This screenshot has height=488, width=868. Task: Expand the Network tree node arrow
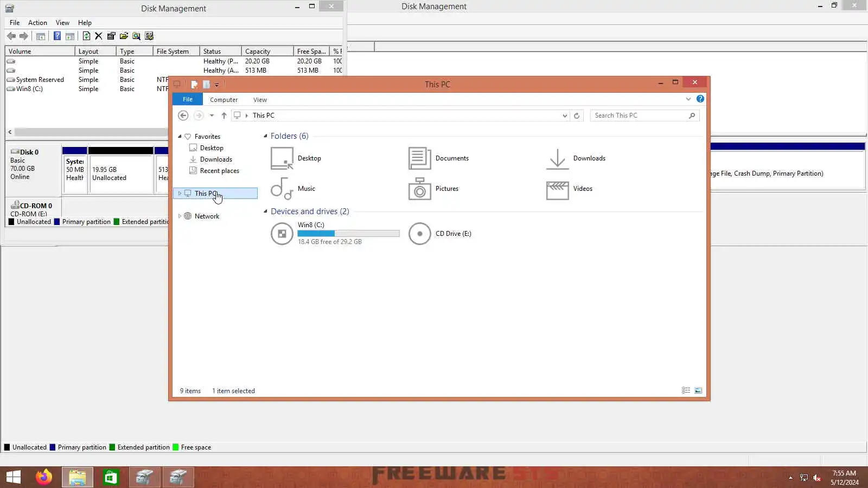click(180, 216)
